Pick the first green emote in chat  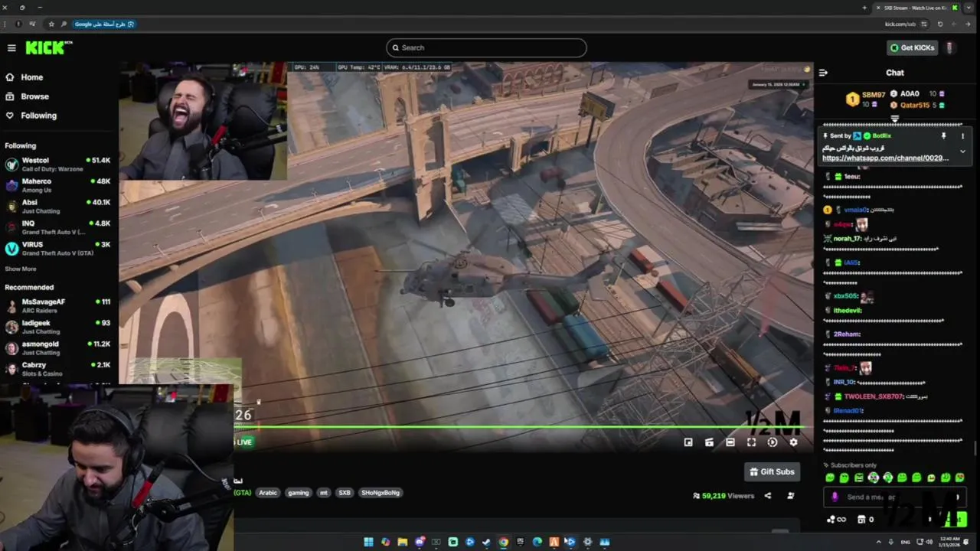pos(830,478)
